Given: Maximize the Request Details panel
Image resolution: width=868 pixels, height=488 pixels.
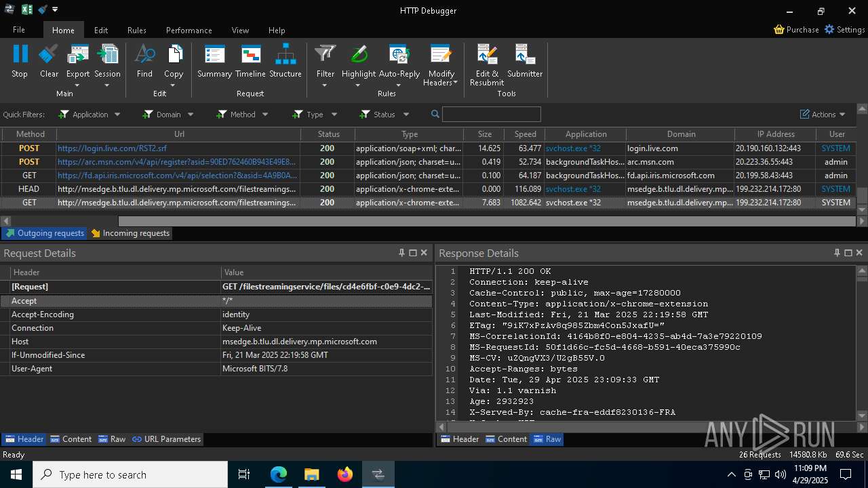Looking at the screenshot, I should click(x=412, y=253).
